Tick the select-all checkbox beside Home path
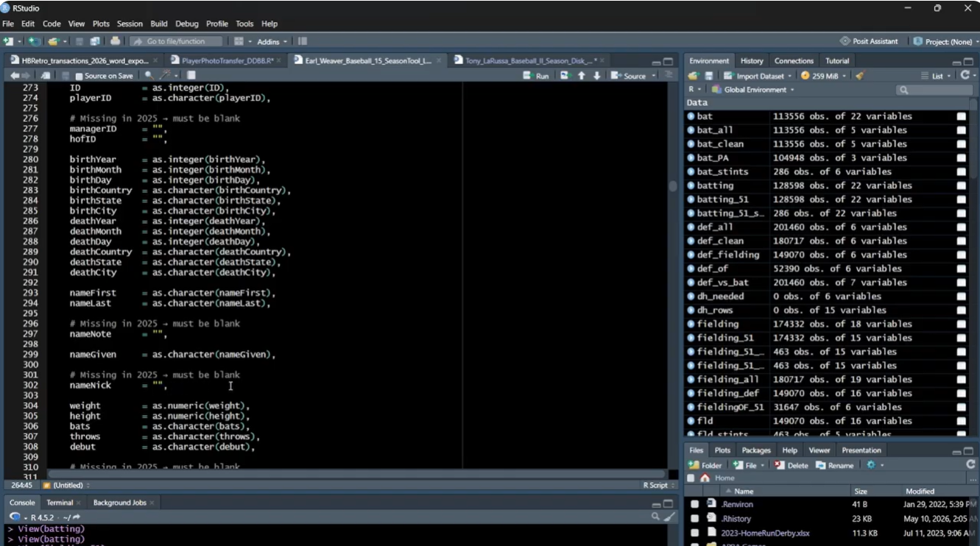Screen dimensions: 980x546 point(691,478)
